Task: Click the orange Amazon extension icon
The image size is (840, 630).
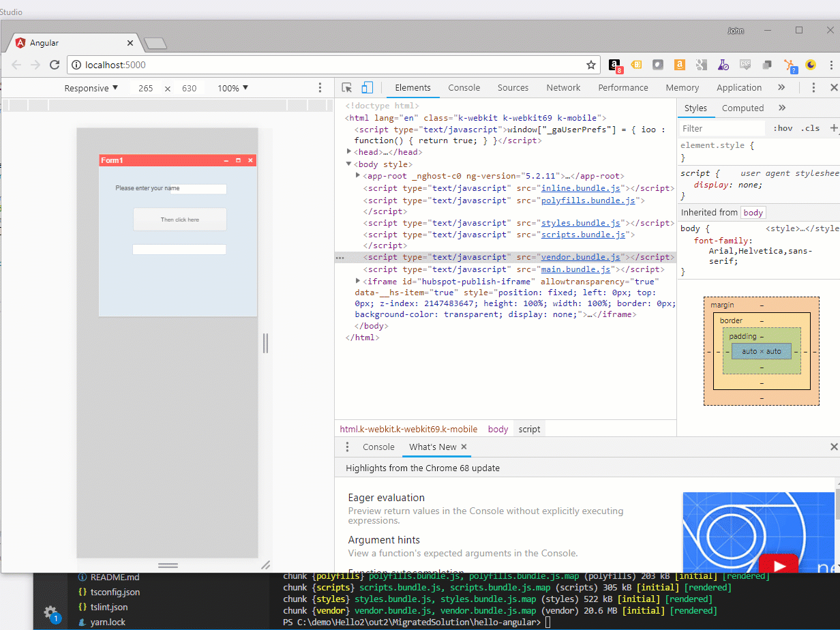Action: [x=679, y=65]
